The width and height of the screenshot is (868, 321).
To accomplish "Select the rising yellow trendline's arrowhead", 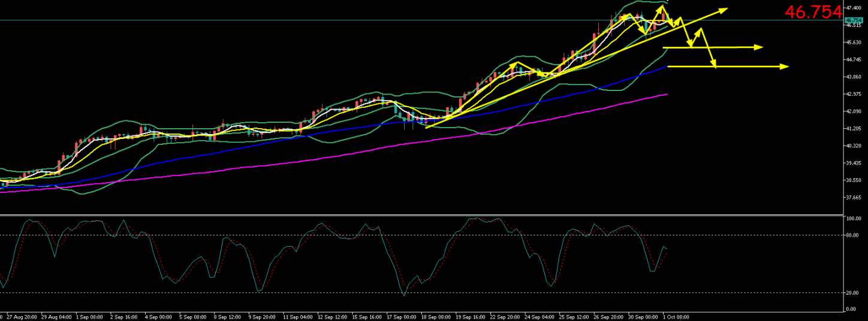I will (x=724, y=10).
